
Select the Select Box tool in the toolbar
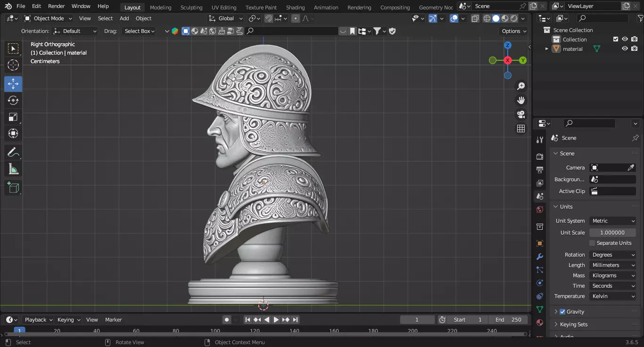pos(13,48)
